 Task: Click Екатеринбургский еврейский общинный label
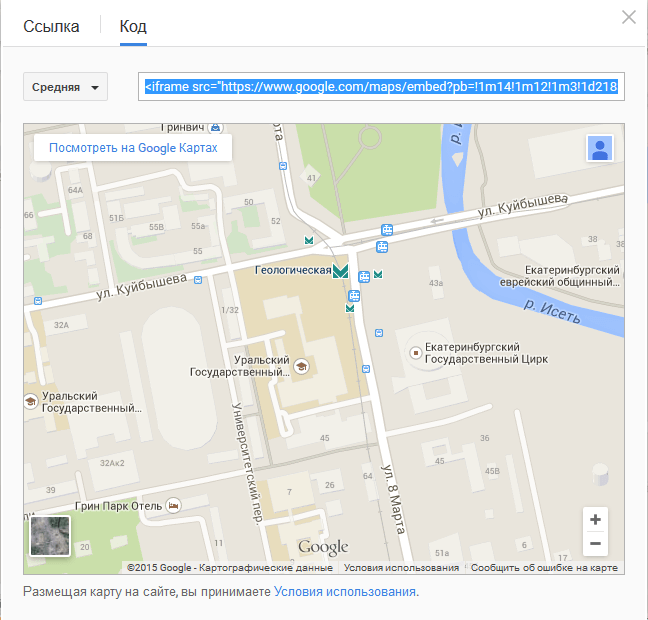pyautogui.click(x=560, y=276)
